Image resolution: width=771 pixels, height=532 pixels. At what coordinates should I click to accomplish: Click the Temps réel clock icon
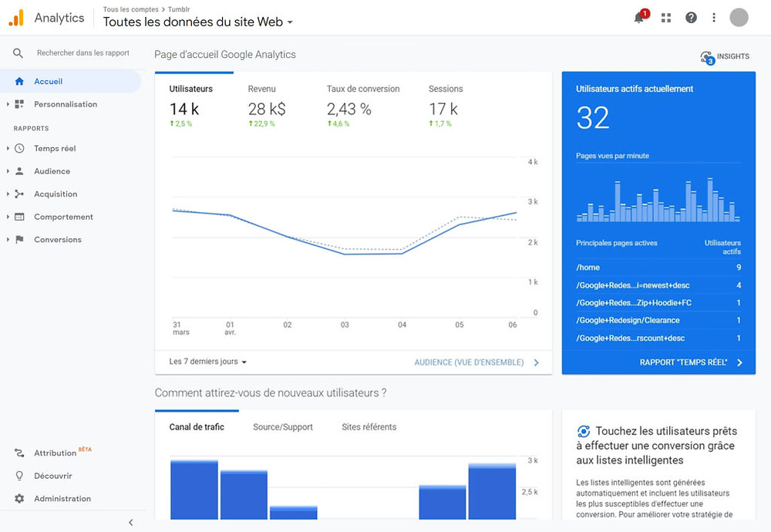click(19, 149)
